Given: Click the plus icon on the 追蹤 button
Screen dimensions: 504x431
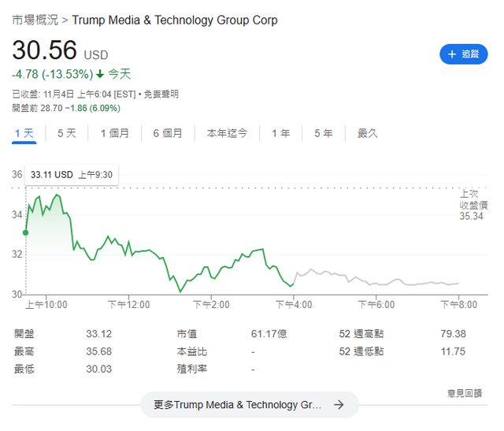Looking at the screenshot, I should tap(452, 54).
